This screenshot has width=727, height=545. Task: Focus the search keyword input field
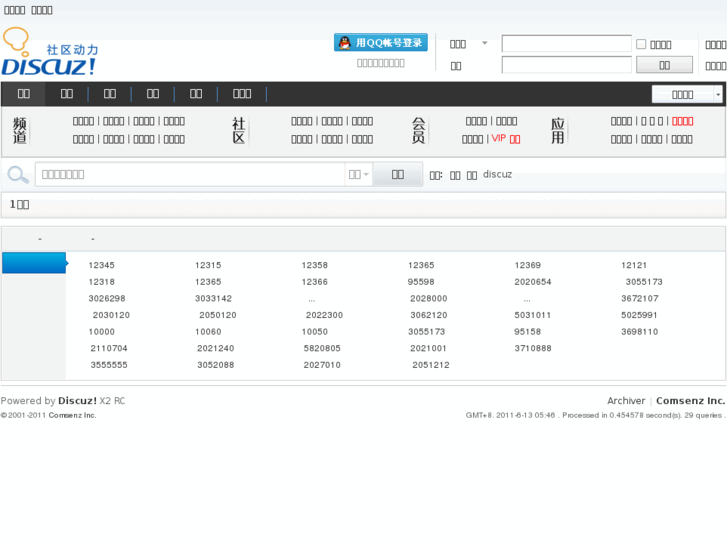click(x=190, y=175)
